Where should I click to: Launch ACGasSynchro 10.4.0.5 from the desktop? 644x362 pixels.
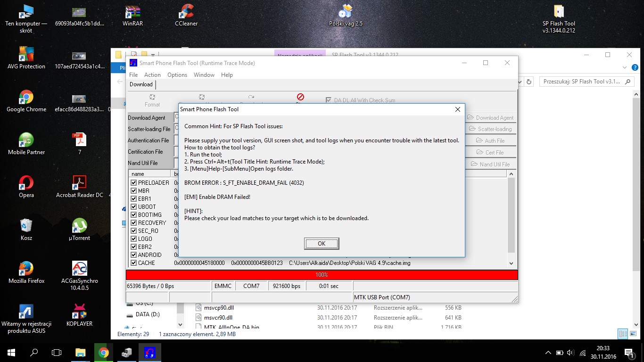pos(79,276)
